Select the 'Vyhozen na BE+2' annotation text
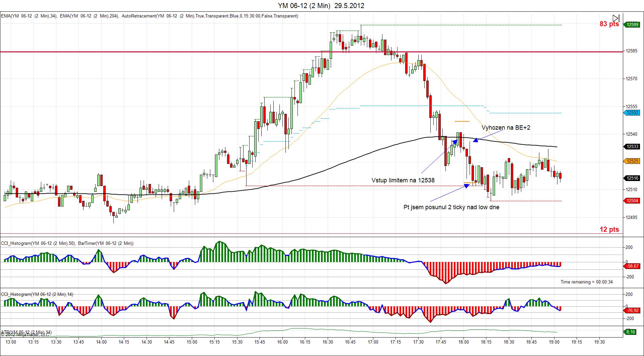 coord(506,128)
